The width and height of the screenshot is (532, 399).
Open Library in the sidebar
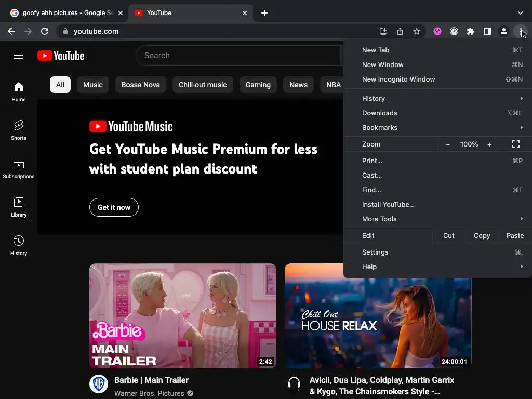point(19,207)
